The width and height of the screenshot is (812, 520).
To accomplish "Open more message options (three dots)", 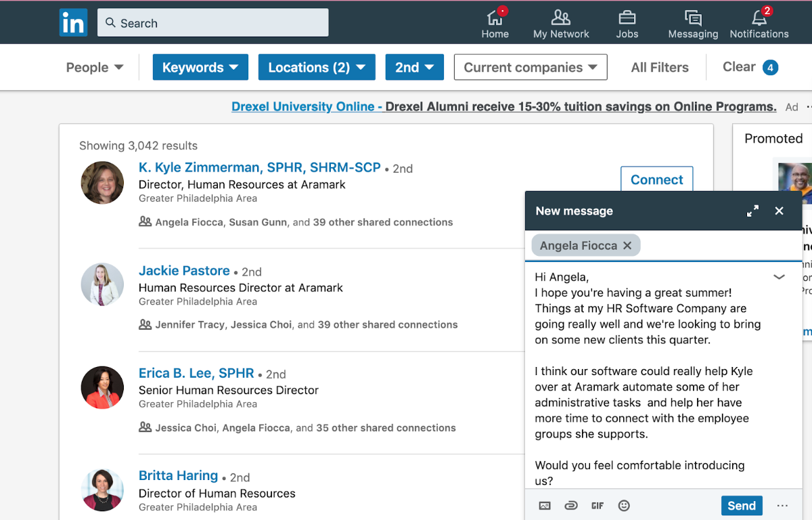I will pyautogui.click(x=783, y=506).
